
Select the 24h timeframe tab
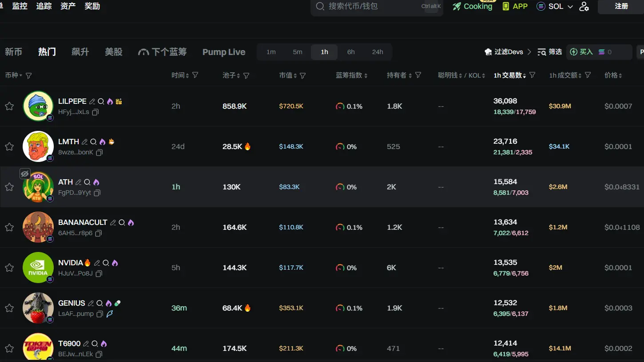coord(378,52)
